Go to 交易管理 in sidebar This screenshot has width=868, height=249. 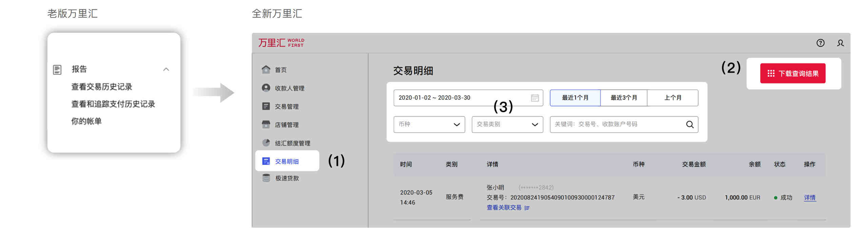pyautogui.click(x=287, y=107)
